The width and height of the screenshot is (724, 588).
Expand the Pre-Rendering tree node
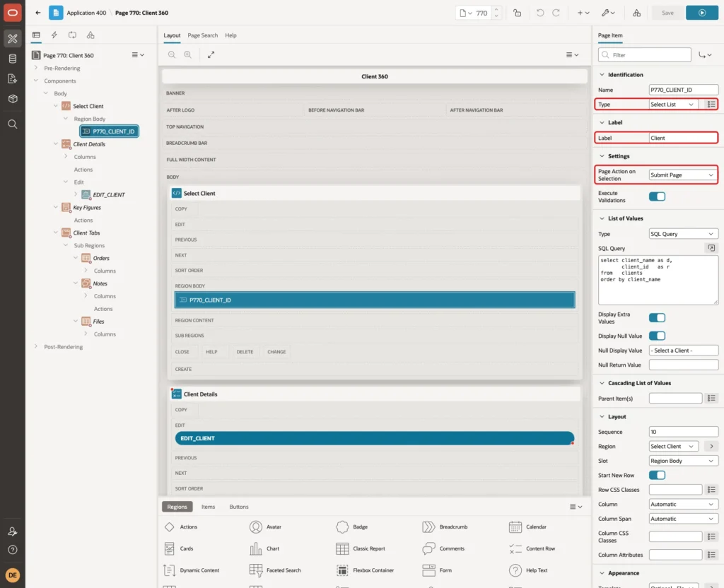pyautogui.click(x=36, y=68)
